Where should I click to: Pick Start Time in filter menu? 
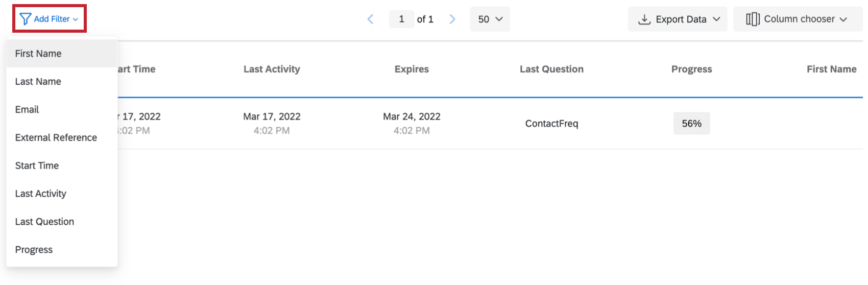(37, 166)
